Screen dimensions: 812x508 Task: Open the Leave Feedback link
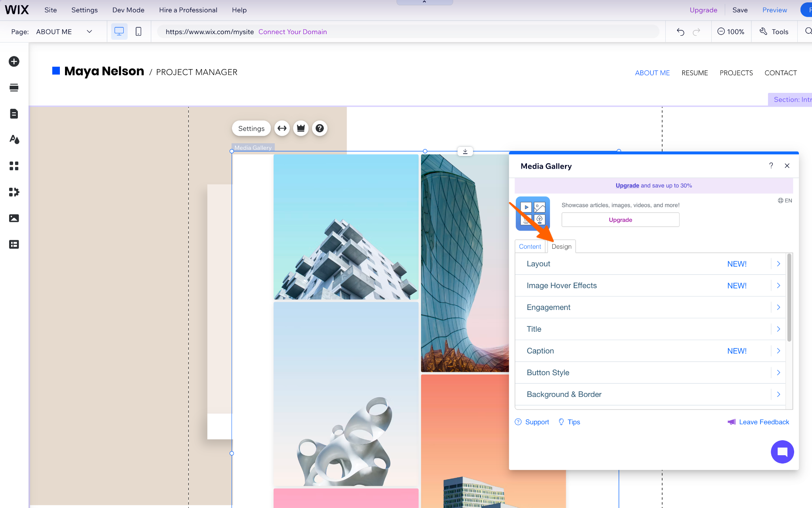(758, 422)
